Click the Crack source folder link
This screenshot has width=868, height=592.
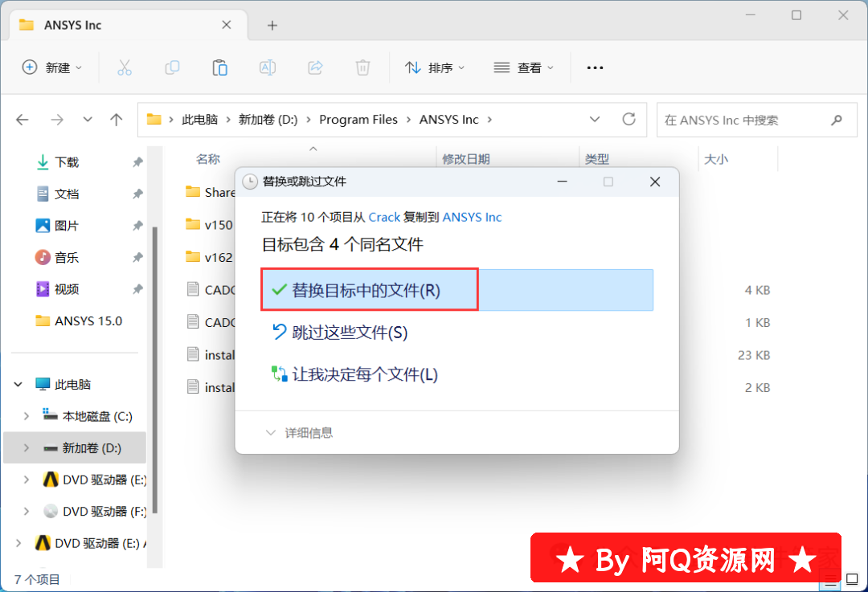(x=384, y=217)
